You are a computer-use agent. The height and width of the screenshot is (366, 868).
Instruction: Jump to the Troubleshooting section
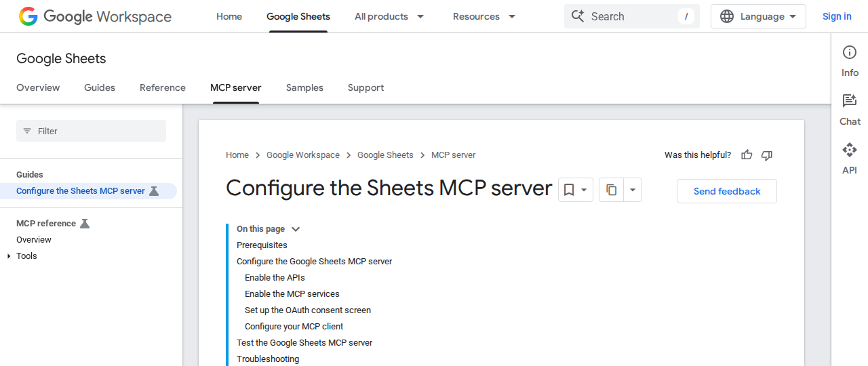pos(268,359)
